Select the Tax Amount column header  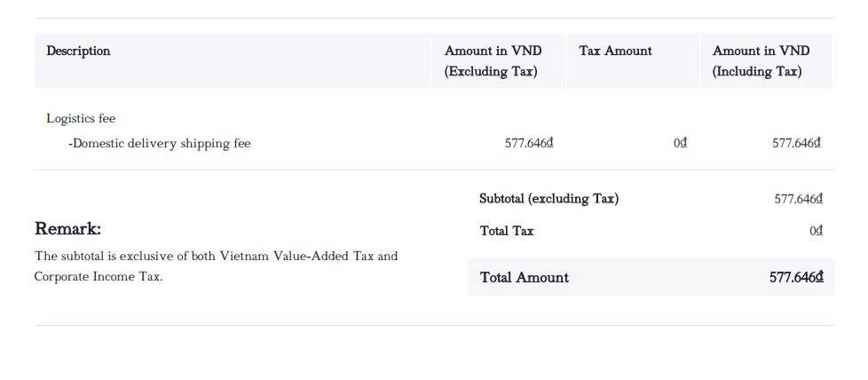pyautogui.click(x=615, y=51)
